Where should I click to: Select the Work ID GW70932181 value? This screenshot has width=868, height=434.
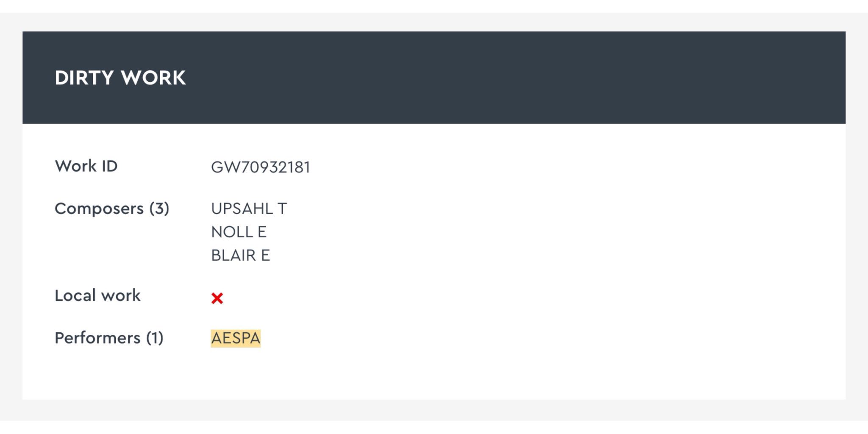[261, 167]
